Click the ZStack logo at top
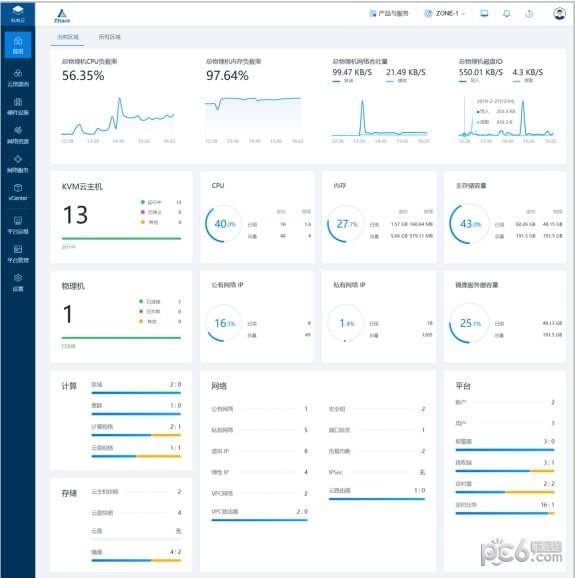This screenshot has height=578, width=575. pyautogui.click(x=62, y=15)
